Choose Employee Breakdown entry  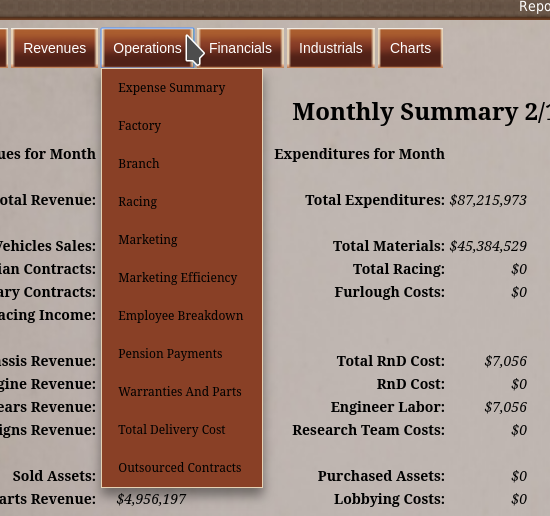182,315
